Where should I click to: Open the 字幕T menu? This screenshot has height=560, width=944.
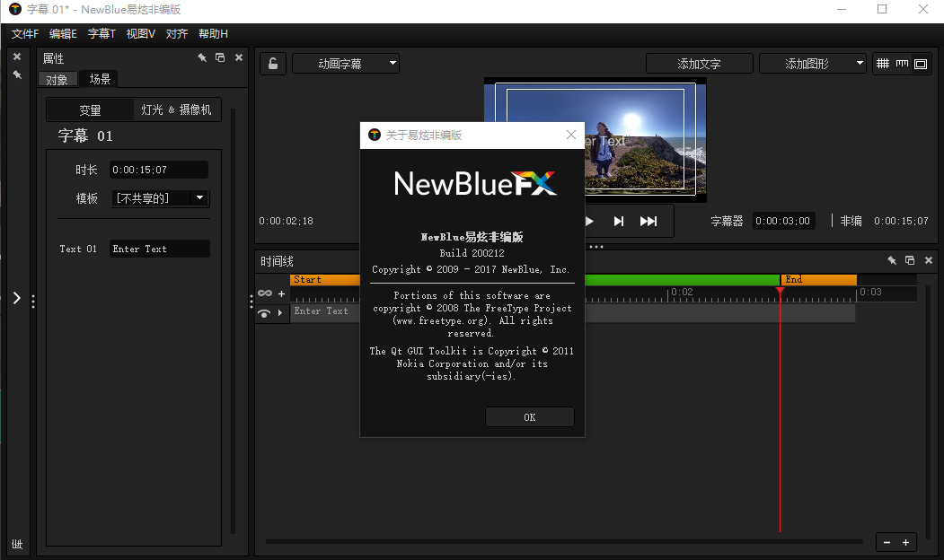(101, 34)
